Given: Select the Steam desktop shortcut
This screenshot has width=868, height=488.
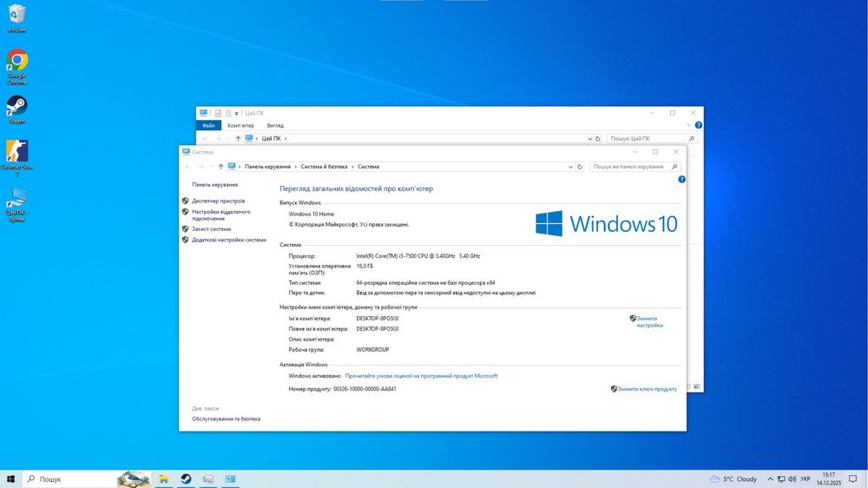Looking at the screenshot, I should pos(16,109).
